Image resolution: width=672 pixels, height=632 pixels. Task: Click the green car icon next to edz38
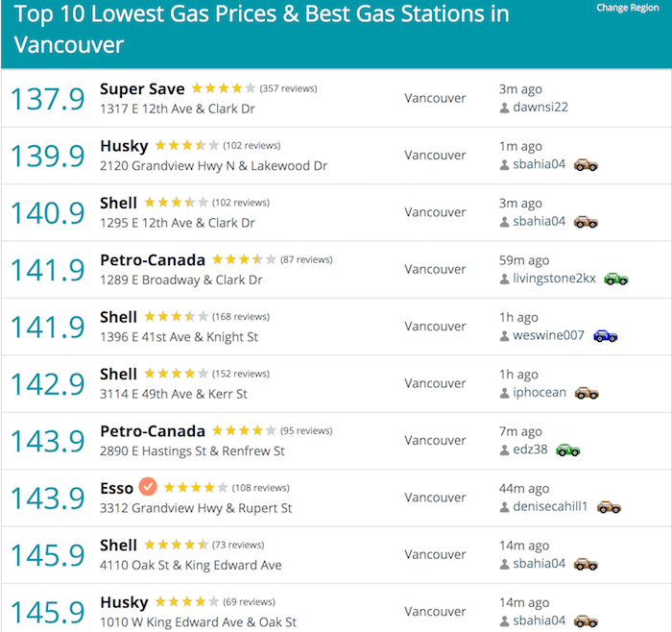[x=568, y=450]
